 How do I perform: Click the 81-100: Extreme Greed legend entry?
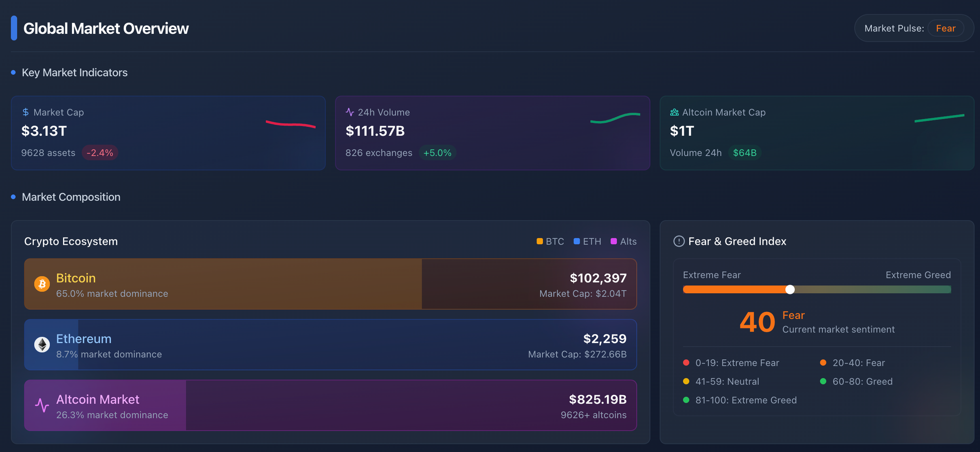[x=740, y=400]
